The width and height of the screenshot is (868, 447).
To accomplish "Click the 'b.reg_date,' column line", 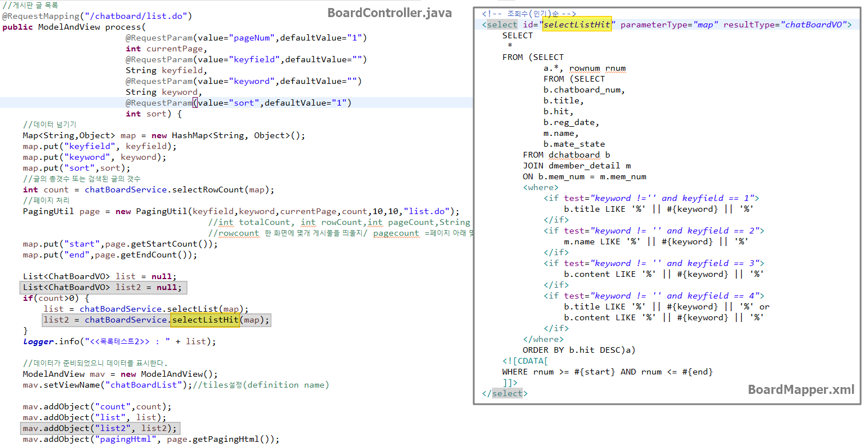I will pyautogui.click(x=571, y=122).
